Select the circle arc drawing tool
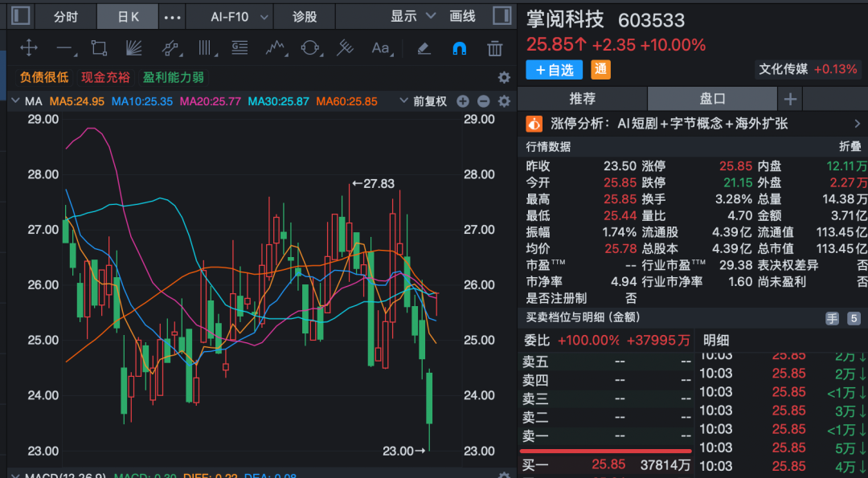The height and width of the screenshot is (478, 868). click(311, 48)
